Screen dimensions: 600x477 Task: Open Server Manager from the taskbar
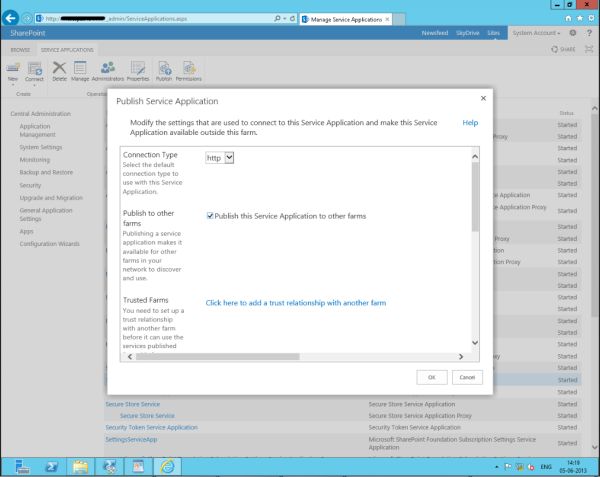[x=22, y=467]
